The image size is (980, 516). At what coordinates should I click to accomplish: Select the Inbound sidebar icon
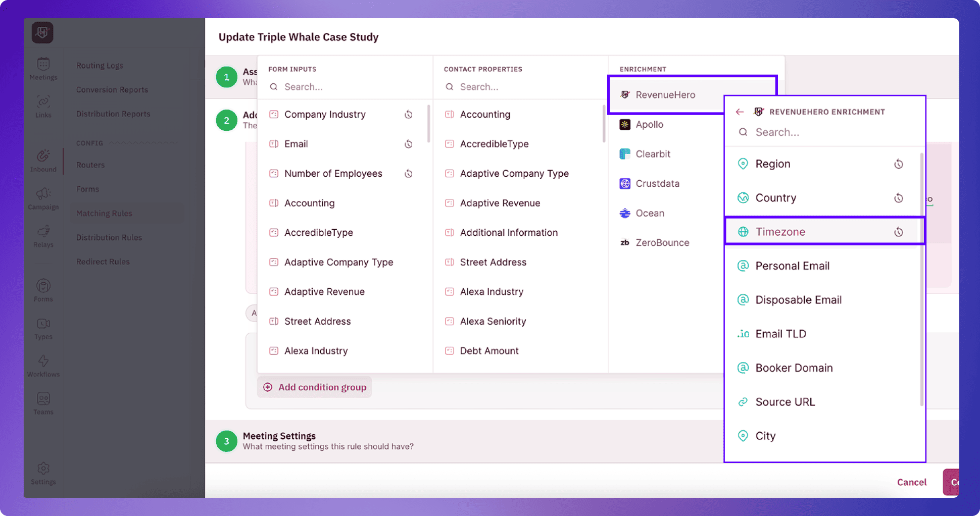pyautogui.click(x=43, y=161)
